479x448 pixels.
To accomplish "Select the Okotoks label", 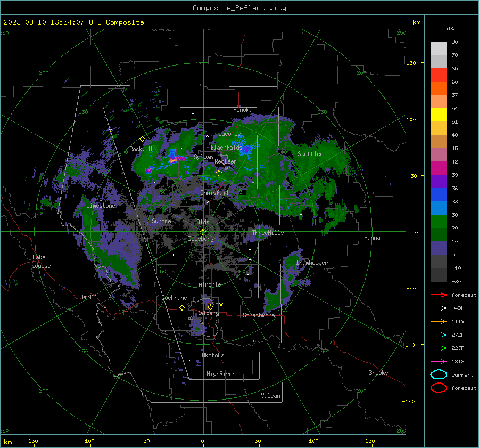I will tap(213, 355).
